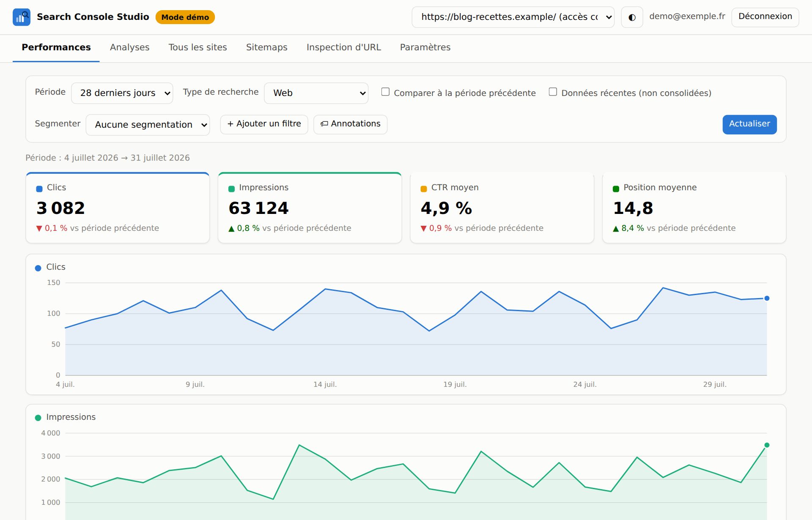Image resolution: width=812 pixels, height=520 pixels.
Task: Open the Analyses tab
Action: point(130,47)
